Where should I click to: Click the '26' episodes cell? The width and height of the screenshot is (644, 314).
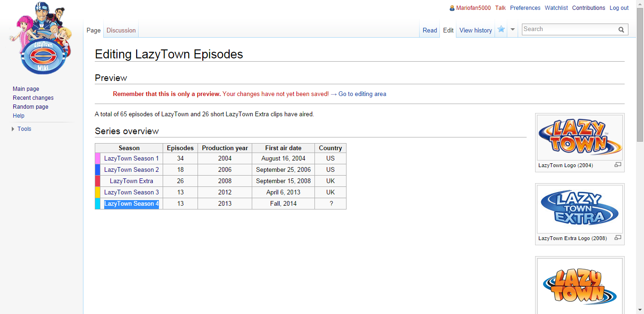pos(181,181)
